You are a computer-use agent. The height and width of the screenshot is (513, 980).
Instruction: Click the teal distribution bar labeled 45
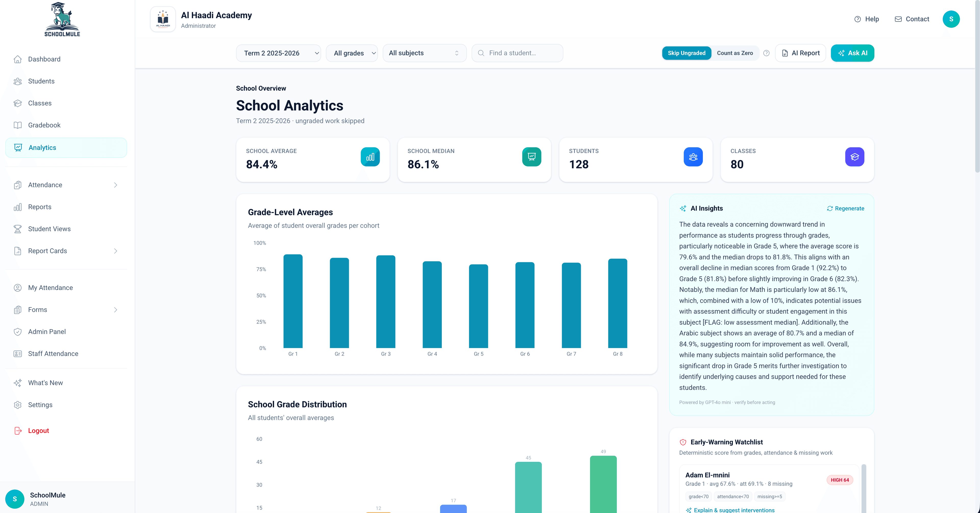[x=528, y=487]
